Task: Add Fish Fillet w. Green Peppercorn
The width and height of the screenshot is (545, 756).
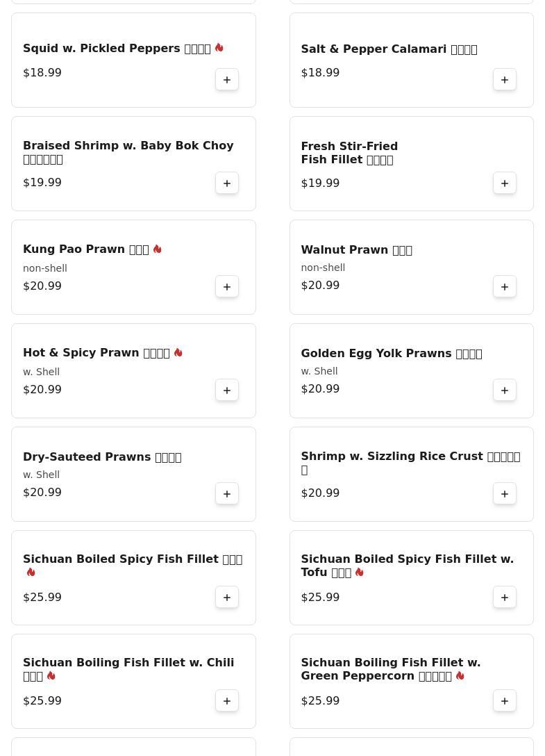Action: [505, 701]
